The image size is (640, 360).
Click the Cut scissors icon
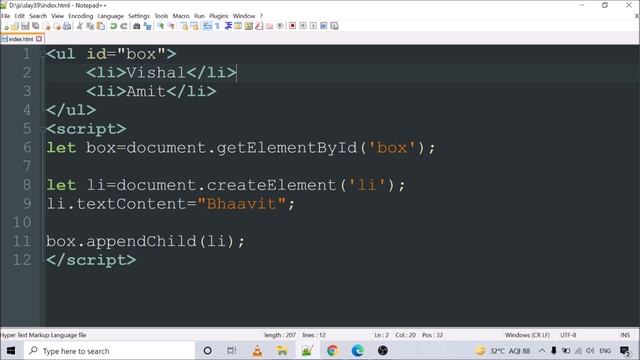pos(80,26)
